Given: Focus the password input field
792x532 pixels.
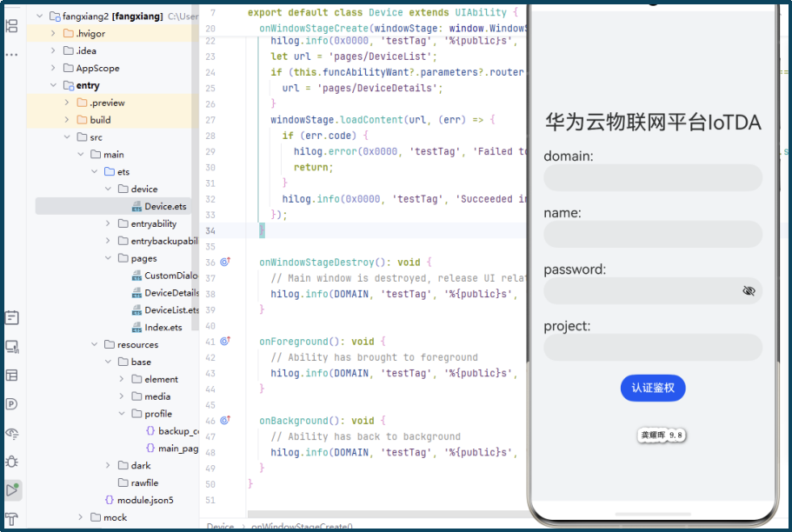Looking at the screenshot, I should click(x=653, y=290).
